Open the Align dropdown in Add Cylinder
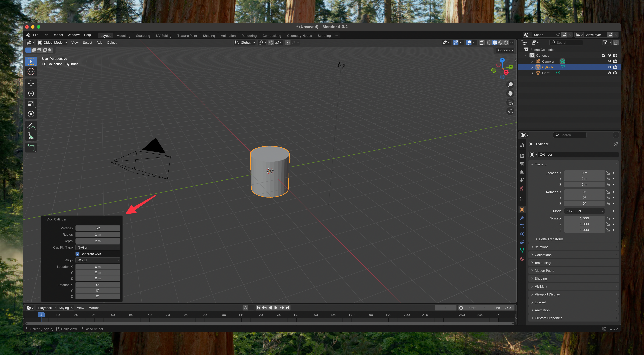The image size is (644, 355). pyautogui.click(x=98, y=260)
